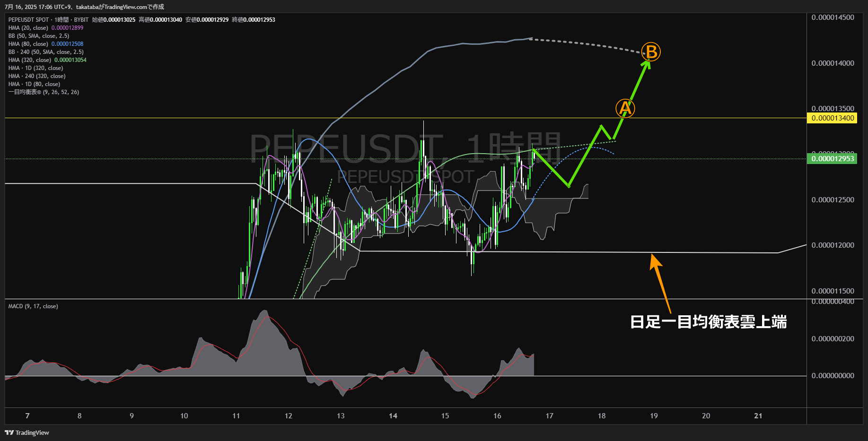This screenshot has height=441, width=868.
Task: Select the 始値0.000013025 open value
Action: pos(114,20)
